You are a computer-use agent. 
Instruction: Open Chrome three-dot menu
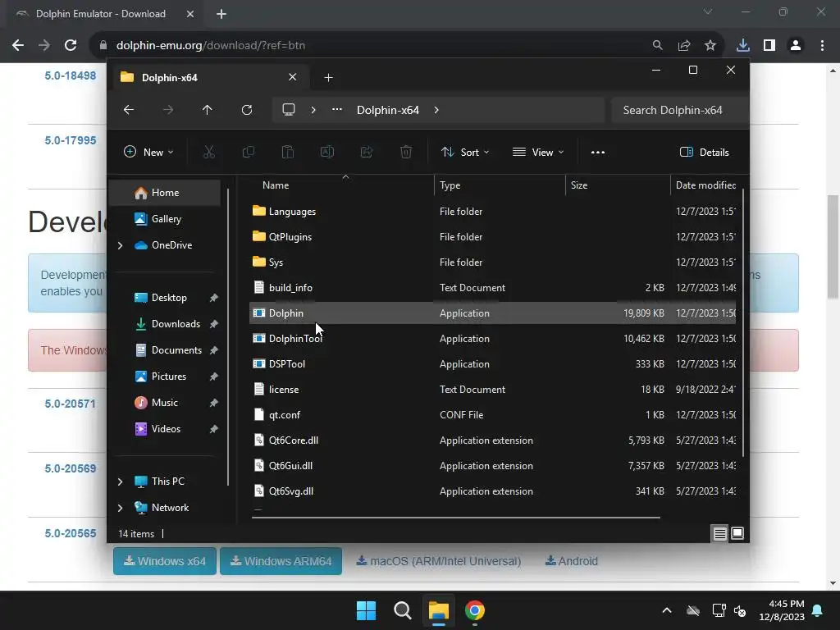[822, 46]
